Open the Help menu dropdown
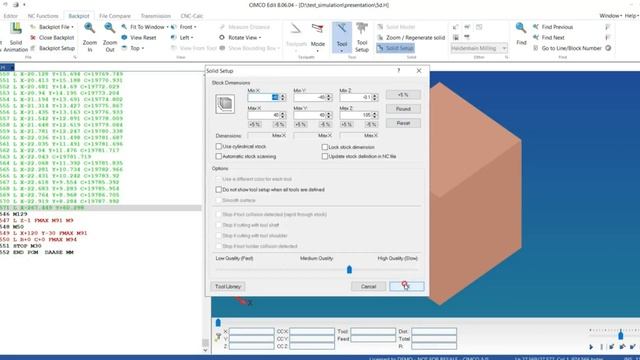The height and width of the screenshot is (360, 640). point(632,16)
